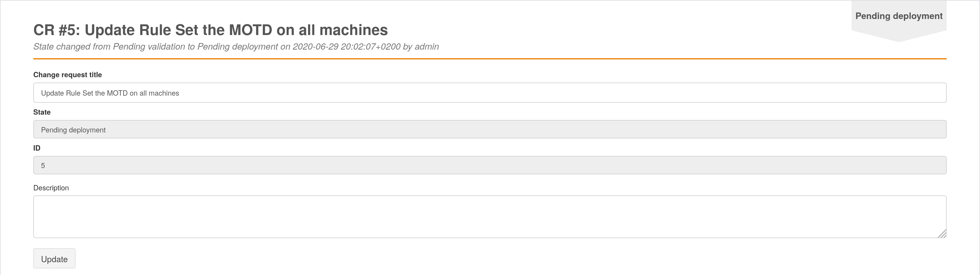Click "admin" in the state-change note

click(426, 47)
